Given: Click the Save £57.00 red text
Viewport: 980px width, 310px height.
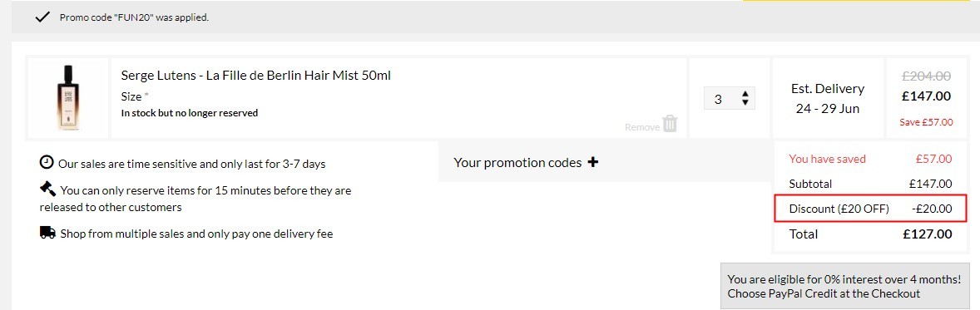Looking at the screenshot, I should coord(926,122).
